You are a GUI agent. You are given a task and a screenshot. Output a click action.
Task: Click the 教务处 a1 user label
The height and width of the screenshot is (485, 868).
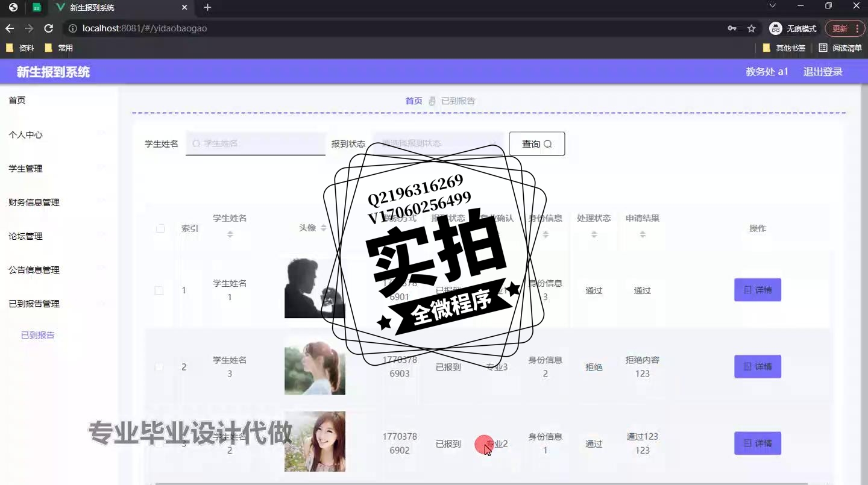[767, 72]
